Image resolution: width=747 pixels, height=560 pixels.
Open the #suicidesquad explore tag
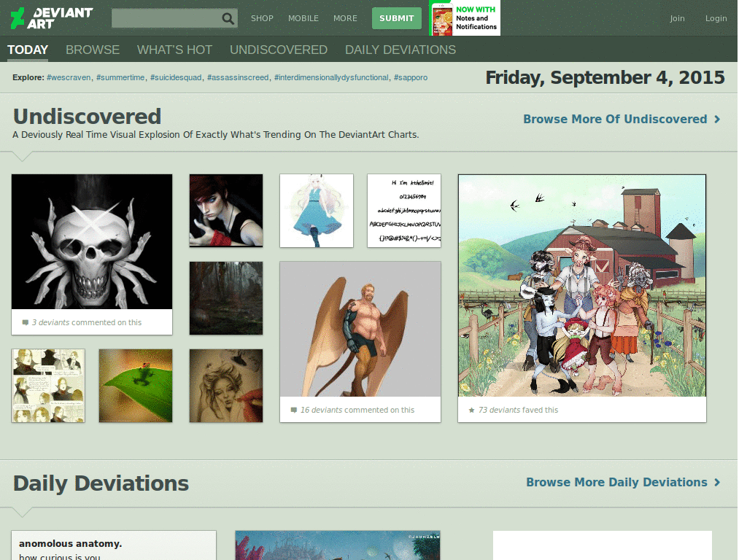point(176,77)
